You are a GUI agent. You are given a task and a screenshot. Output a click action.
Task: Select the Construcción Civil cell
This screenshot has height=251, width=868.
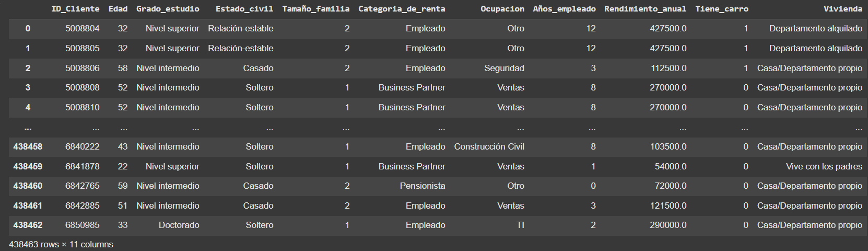pos(489,146)
